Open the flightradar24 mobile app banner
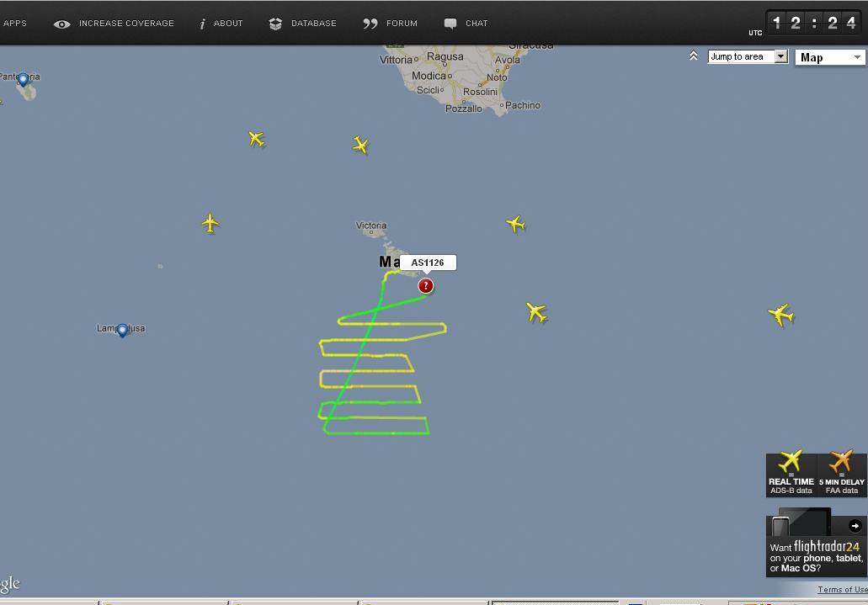868x605 pixels. point(816,544)
